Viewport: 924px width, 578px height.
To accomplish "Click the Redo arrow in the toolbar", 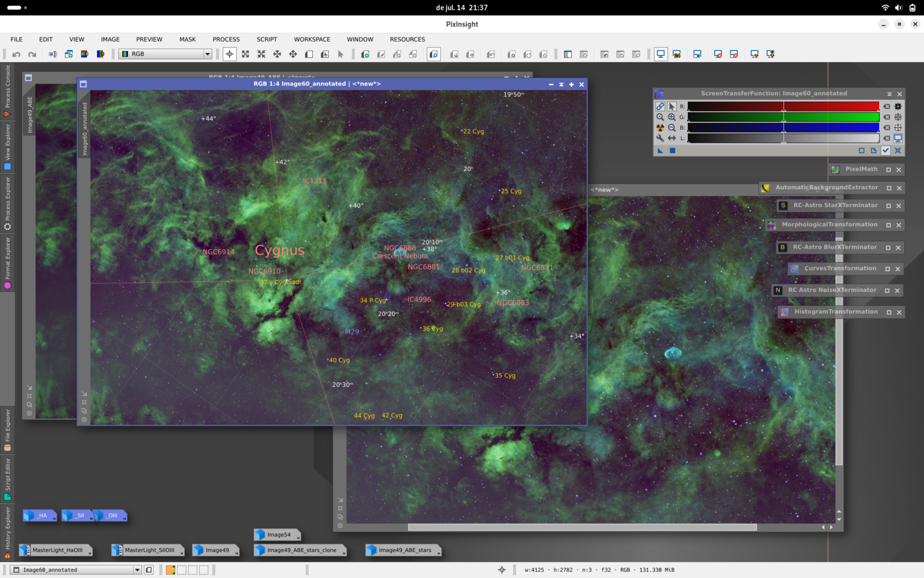I will point(32,54).
